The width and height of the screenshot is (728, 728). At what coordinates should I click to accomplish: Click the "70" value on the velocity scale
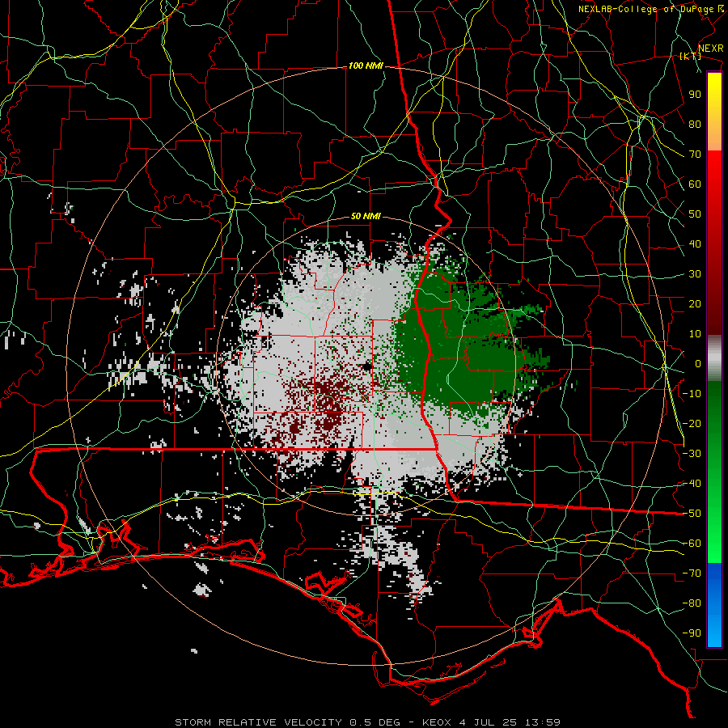695,154
